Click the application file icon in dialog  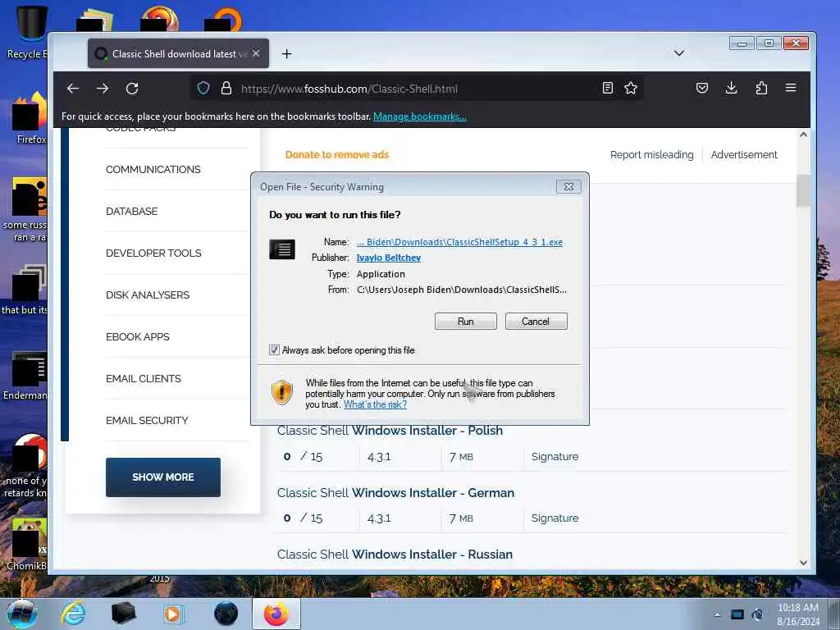tap(282, 249)
